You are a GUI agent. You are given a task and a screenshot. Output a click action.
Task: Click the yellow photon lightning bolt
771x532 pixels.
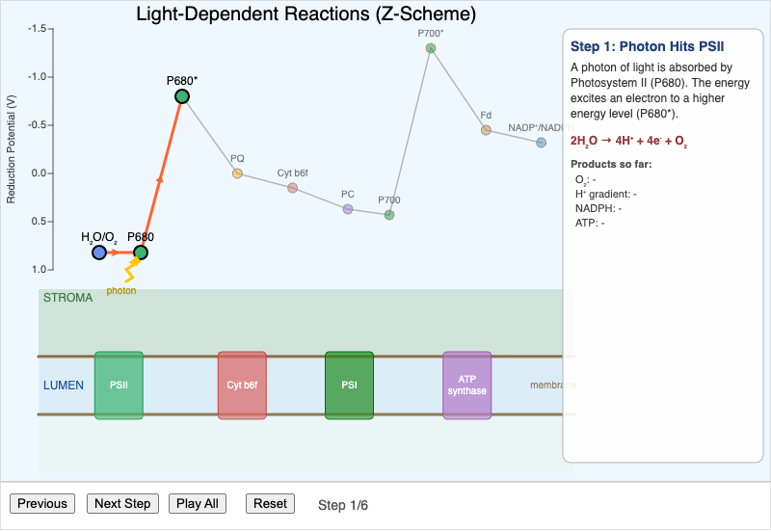(132, 270)
